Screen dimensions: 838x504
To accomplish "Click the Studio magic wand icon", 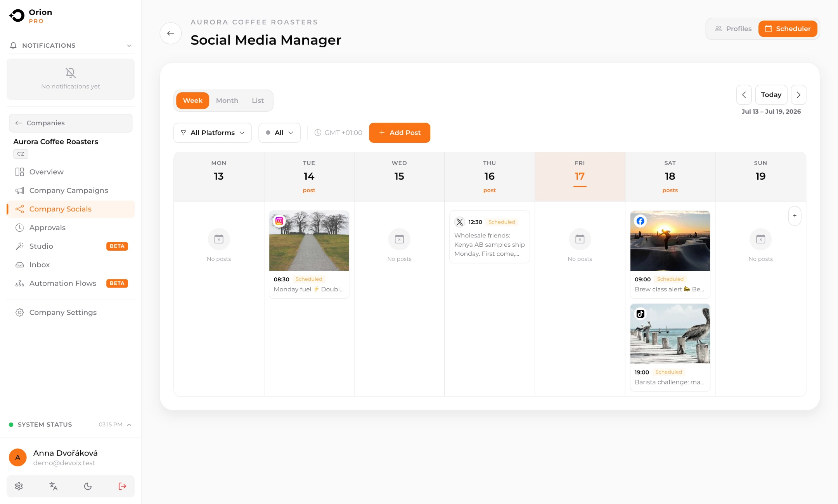I will click(x=19, y=246).
